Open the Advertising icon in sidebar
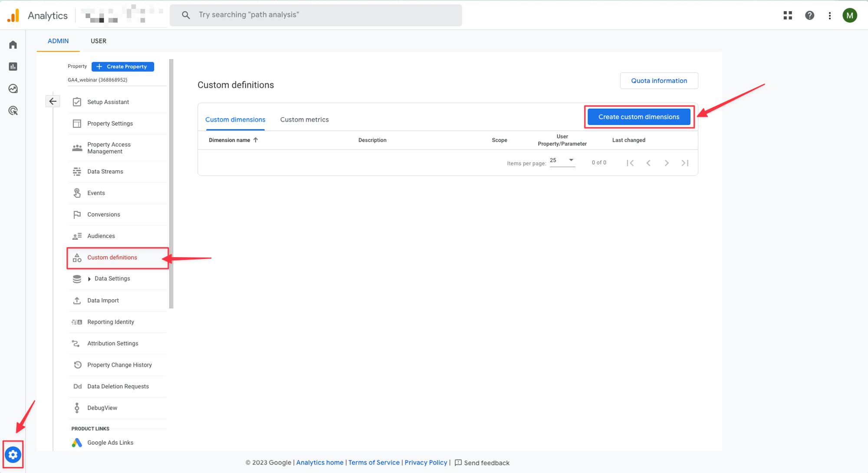868x473 pixels. point(13,111)
